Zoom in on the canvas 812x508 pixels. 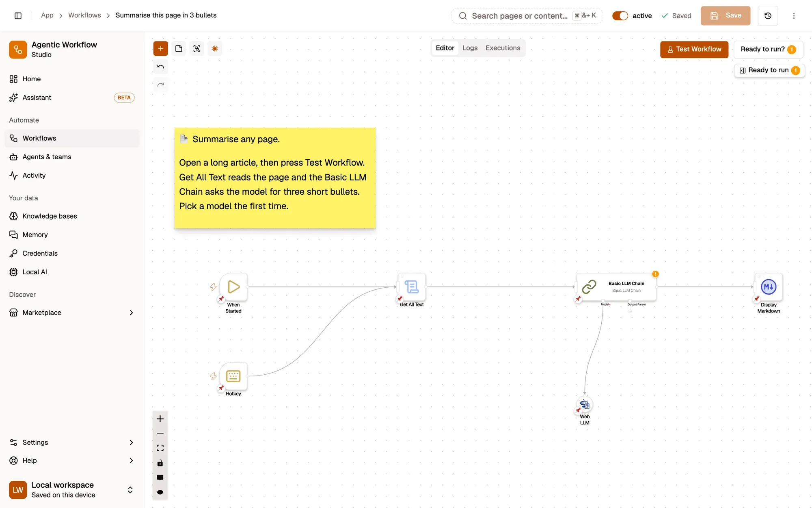point(160,419)
